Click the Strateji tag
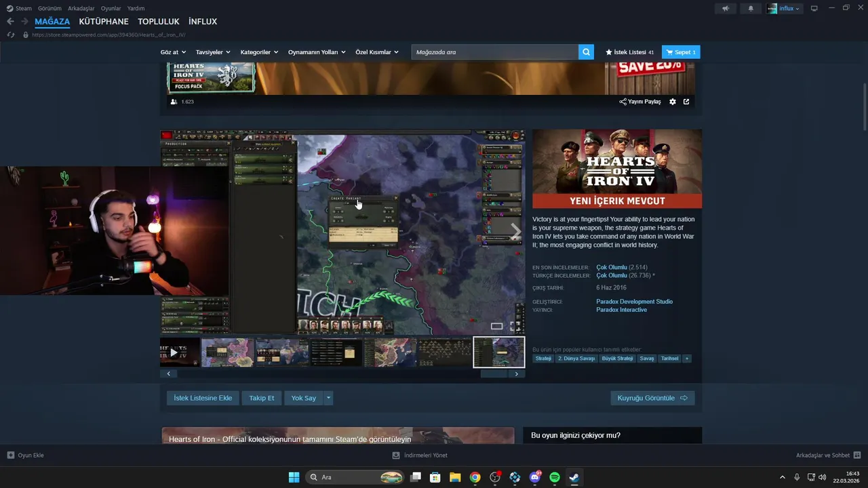Image resolution: width=868 pixels, height=488 pixels. 543,359
